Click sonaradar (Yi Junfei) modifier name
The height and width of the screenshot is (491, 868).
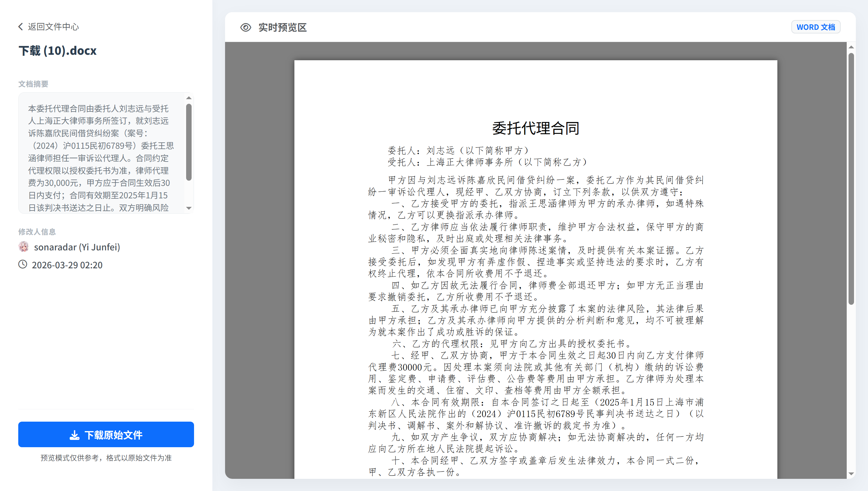point(77,247)
